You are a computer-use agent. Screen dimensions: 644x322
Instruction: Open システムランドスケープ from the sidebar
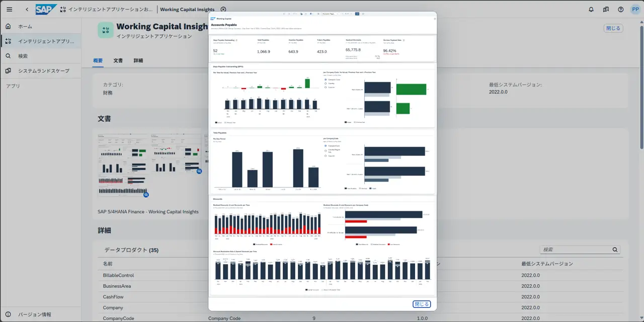pyautogui.click(x=43, y=70)
